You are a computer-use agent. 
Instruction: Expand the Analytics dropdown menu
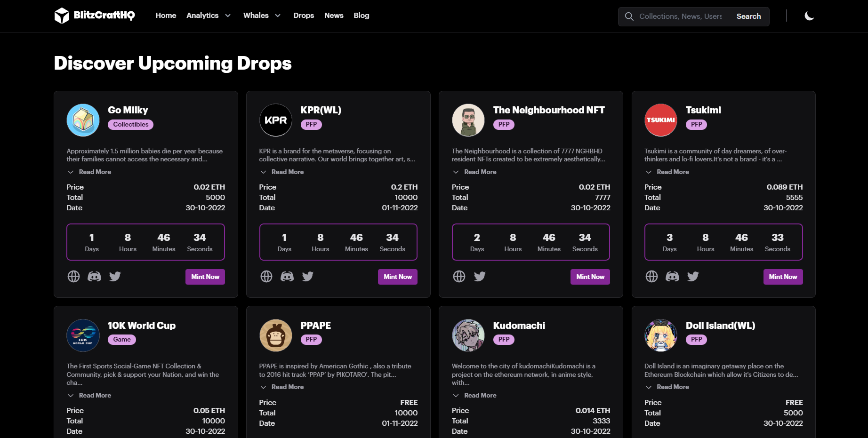pos(209,16)
